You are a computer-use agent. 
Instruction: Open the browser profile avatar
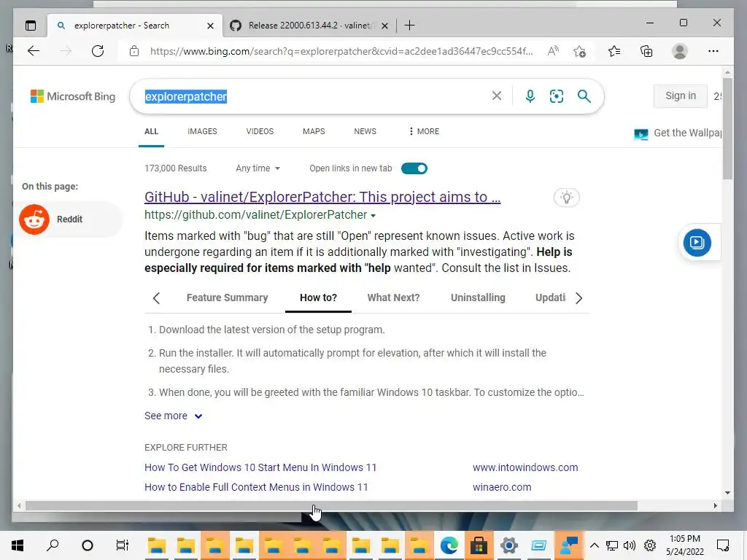(x=679, y=51)
